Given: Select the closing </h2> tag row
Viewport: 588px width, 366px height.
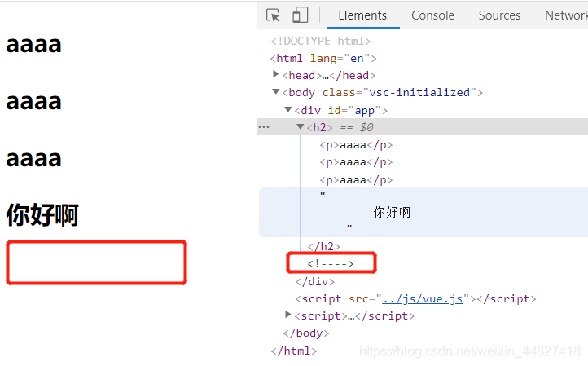Looking at the screenshot, I should pos(323,247).
